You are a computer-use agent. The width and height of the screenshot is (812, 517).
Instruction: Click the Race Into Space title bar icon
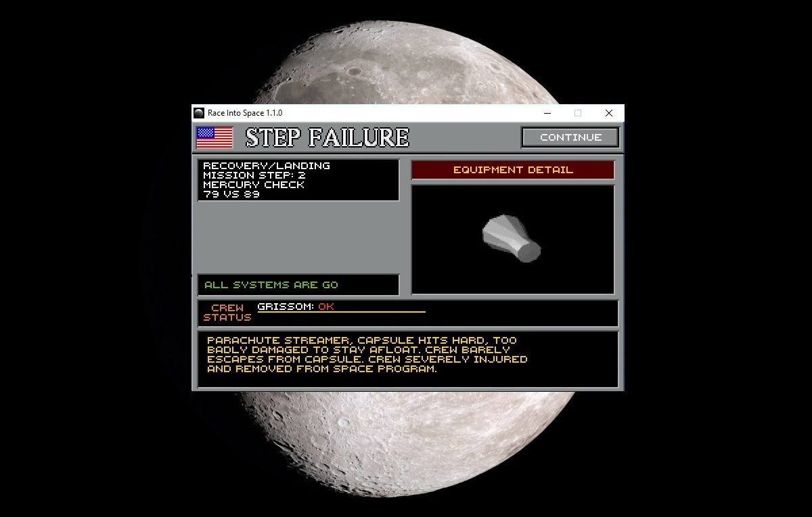[199, 113]
